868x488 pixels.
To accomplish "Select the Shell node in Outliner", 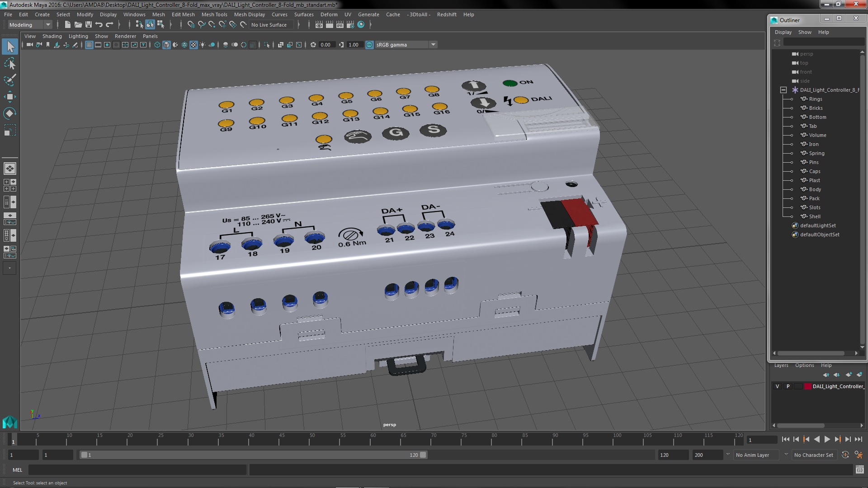I will pos(815,216).
